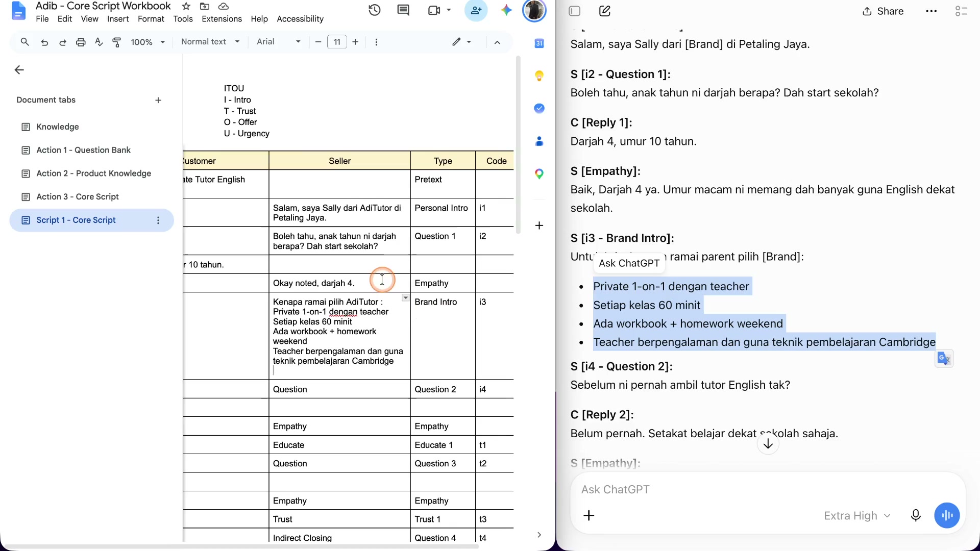
Task: Click the Ask ChatGPT popup button
Action: (x=629, y=263)
